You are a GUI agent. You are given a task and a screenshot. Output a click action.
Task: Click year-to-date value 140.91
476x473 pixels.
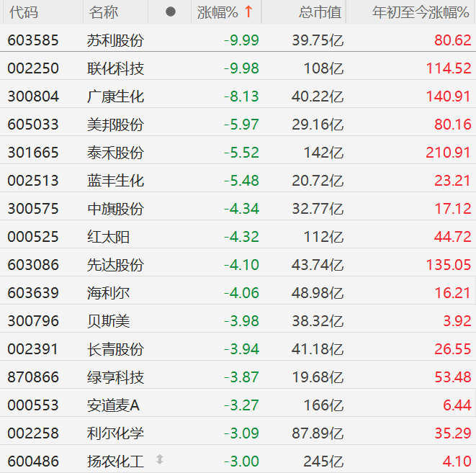[449, 96]
